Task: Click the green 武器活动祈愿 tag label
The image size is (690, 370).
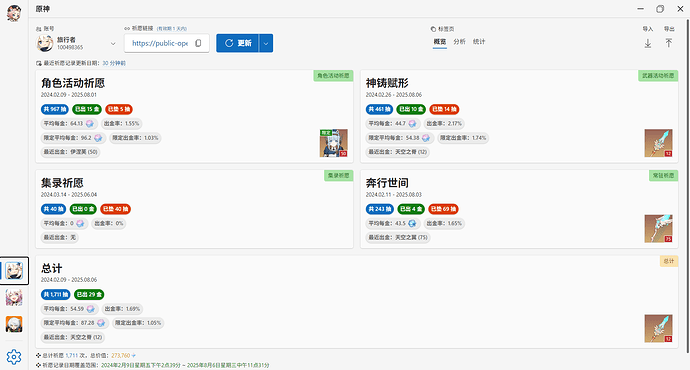Action: pyautogui.click(x=658, y=76)
